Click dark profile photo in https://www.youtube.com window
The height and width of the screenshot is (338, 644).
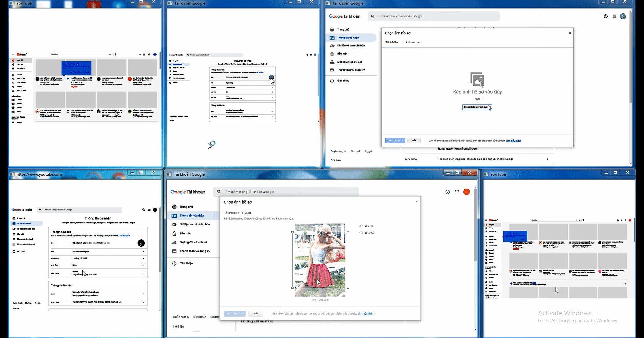tap(141, 243)
